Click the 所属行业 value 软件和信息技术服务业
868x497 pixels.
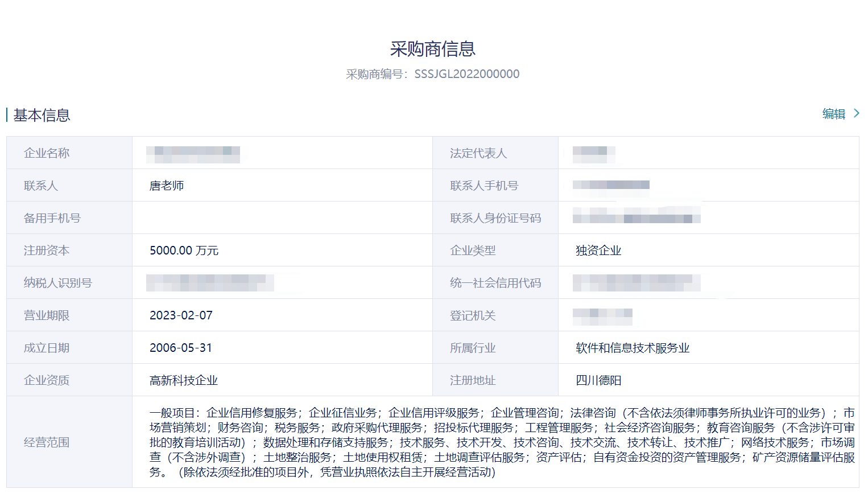(x=633, y=348)
